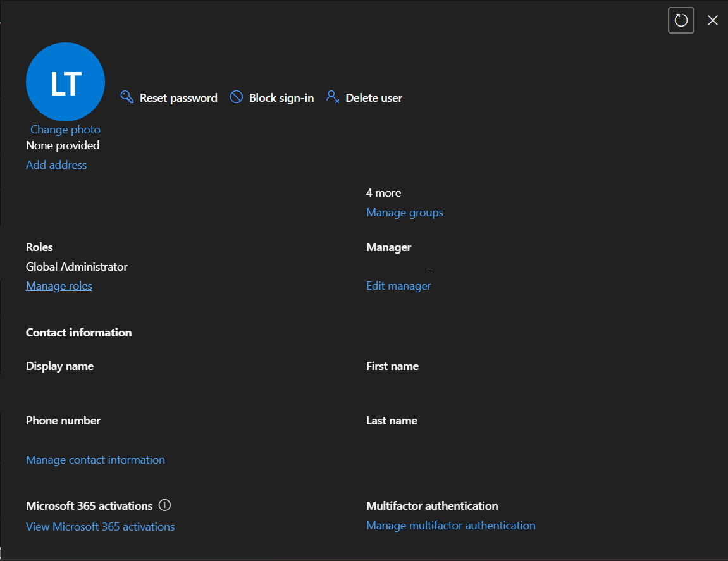Click the Global Administrator role text
The width and height of the screenshot is (728, 561).
coord(77,266)
